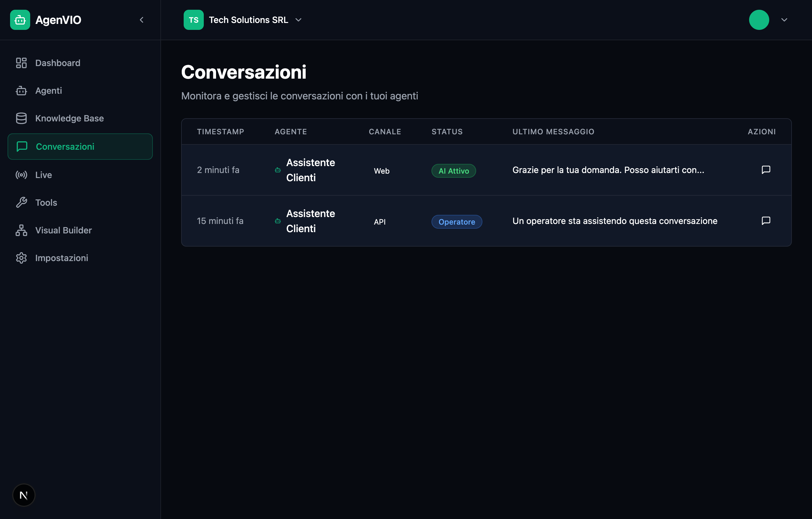
Task: Go to the Agenti section
Action: click(x=48, y=91)
